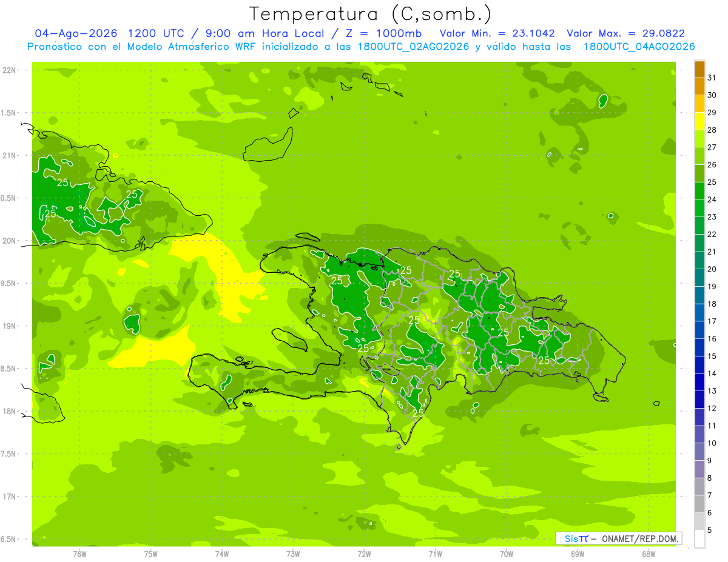The height and width of the screenshot is (562, 728).
Task: Pick the gray swatch between 6 and 7
Action: pyautogui.click(x=699, y=504)
